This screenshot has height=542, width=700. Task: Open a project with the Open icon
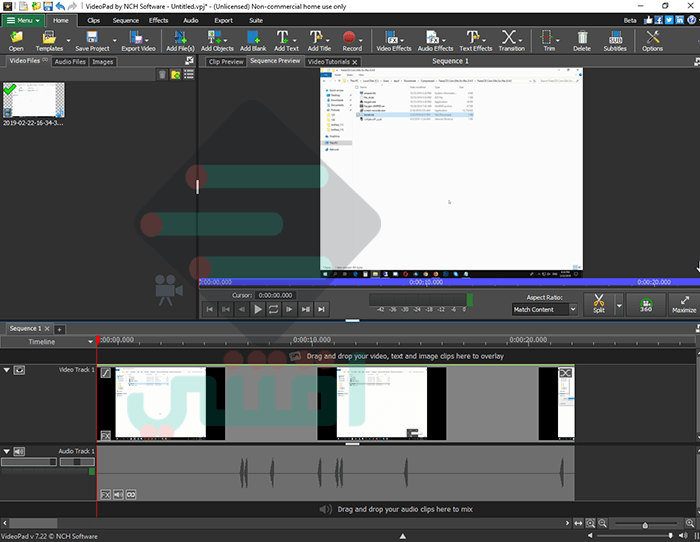16,41
